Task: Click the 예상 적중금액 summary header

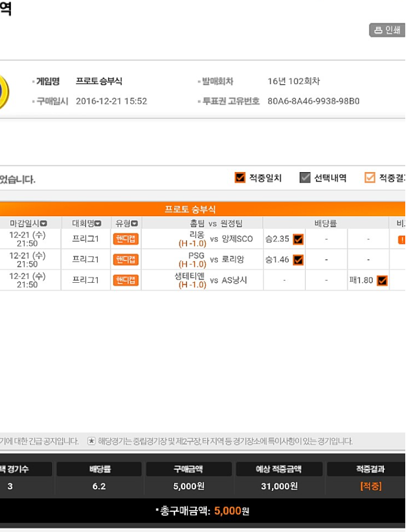Action: (x=278, y=469)
